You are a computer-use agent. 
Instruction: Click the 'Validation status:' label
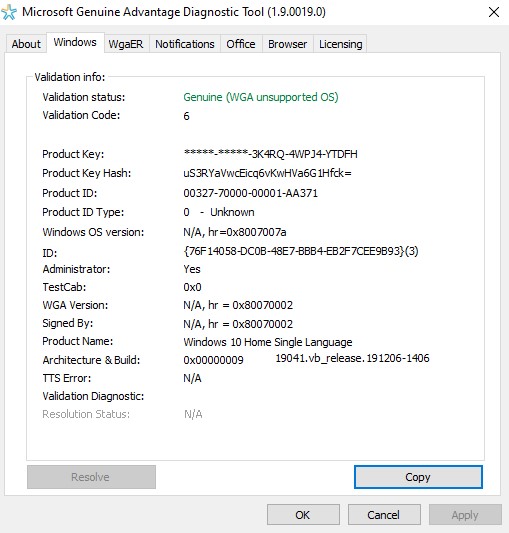coord(84,97)
